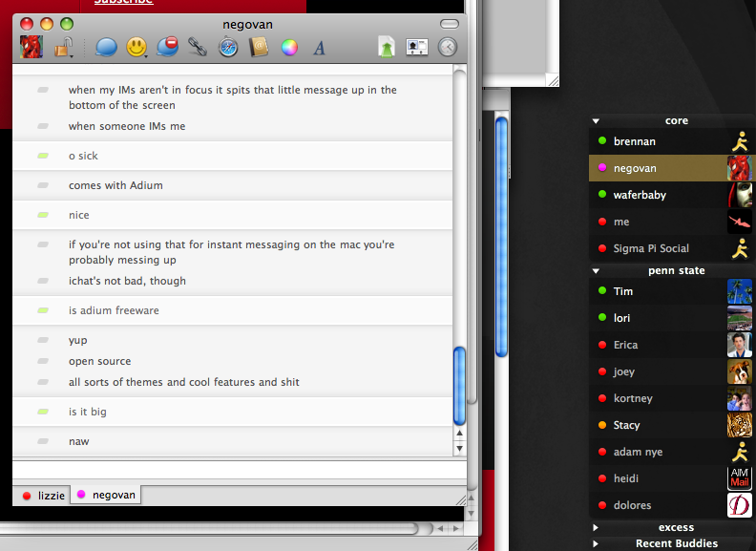Image resolution: width=756 pixels, height=551 pixels.
Task: Click the toolbar toggle pill button in title bar
Action: pyautogui.click(x=450, y=24)
